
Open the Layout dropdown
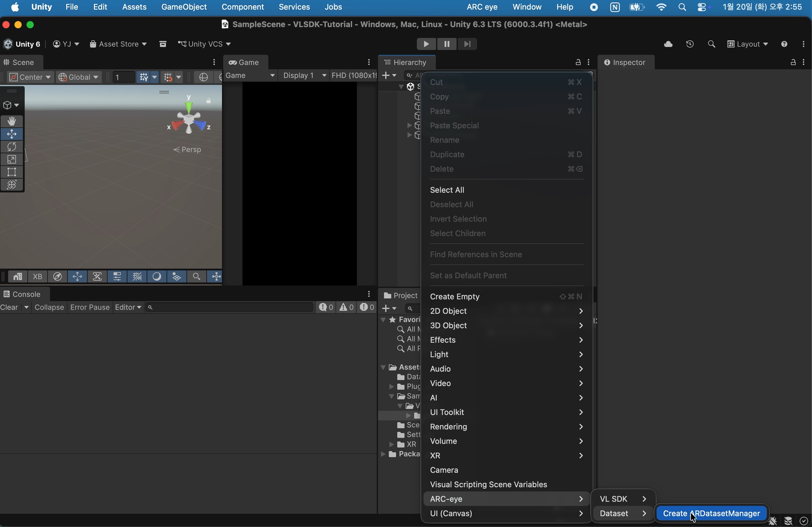click(748, 44)
